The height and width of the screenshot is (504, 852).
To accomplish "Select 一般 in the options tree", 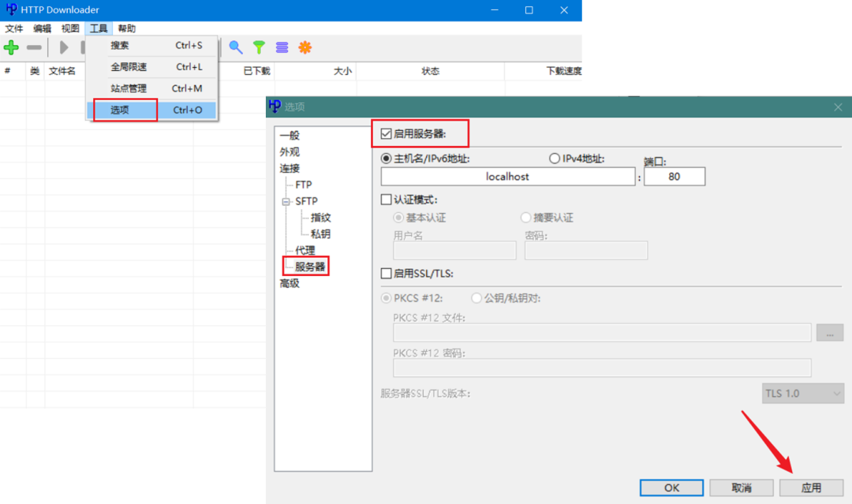I will click(x=290, y=135).
